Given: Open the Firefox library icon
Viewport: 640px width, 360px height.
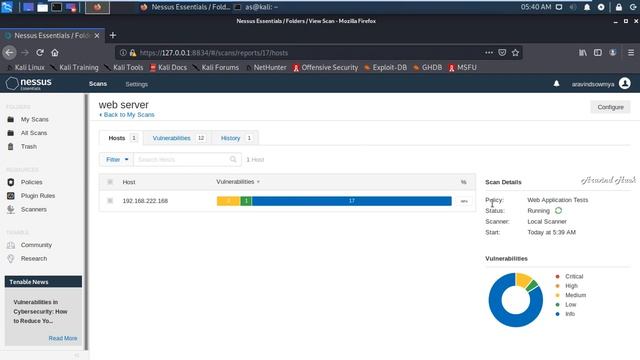Looking at the screenshot, I should [583, 53].
